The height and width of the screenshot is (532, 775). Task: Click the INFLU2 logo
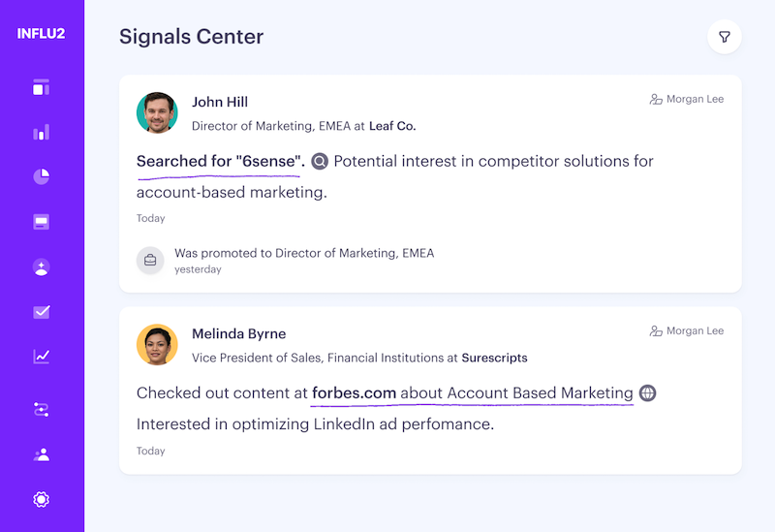(41, 34)
